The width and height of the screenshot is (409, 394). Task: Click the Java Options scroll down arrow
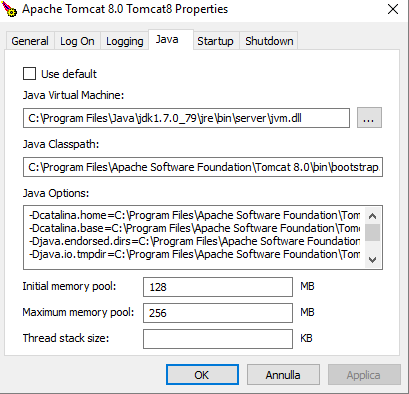pos(372,259)
